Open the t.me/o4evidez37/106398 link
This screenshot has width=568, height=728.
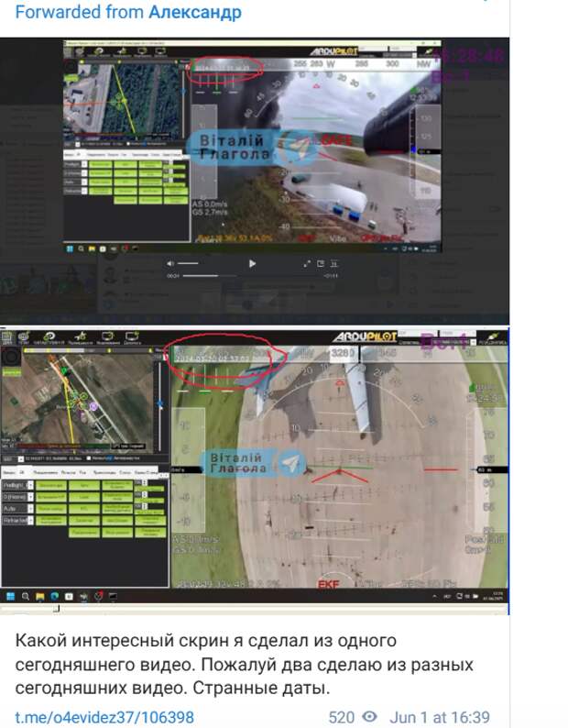tap(104, 717)
